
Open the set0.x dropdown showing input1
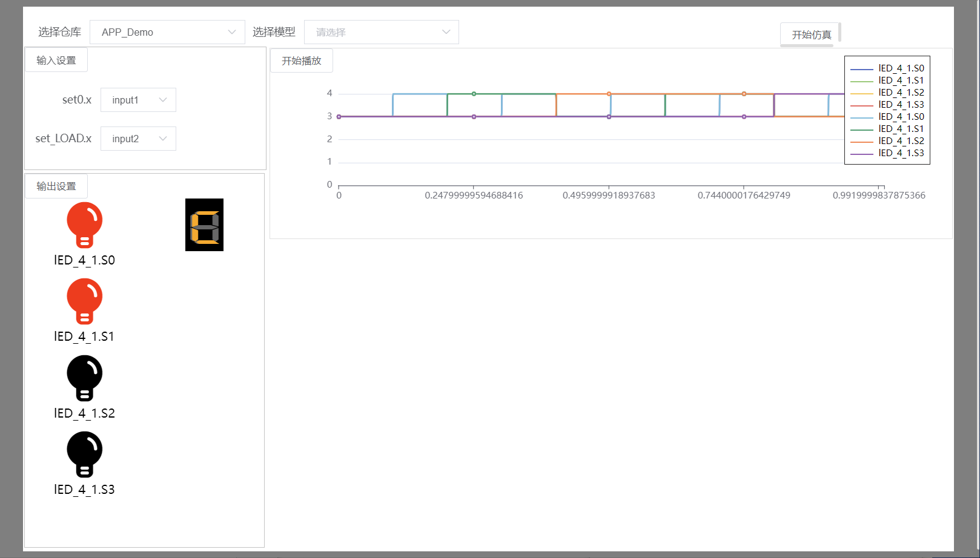tap(138, 100)
